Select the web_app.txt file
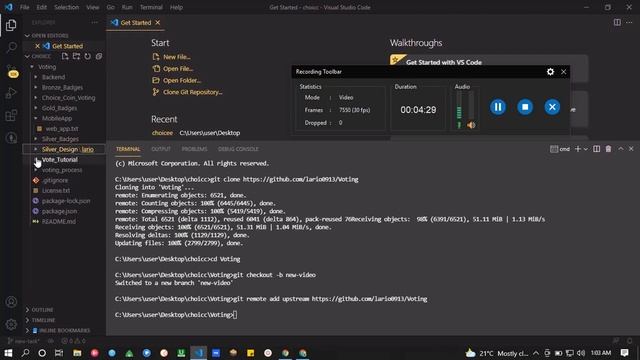The width and height of the screenshot is (640, 360). (x=62, y=129)
